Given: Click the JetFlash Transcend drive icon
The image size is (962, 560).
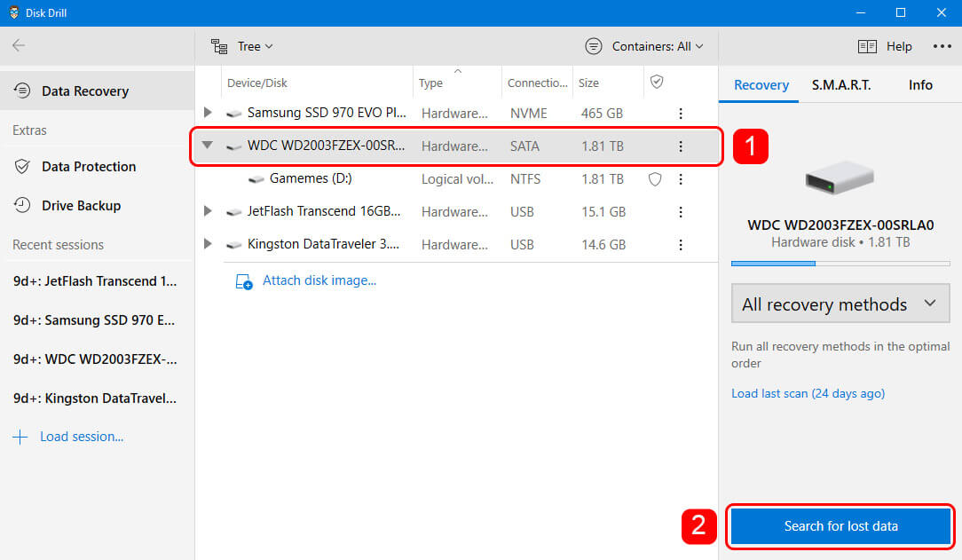Looking at the screenshot, I should (x=233, y=212).
